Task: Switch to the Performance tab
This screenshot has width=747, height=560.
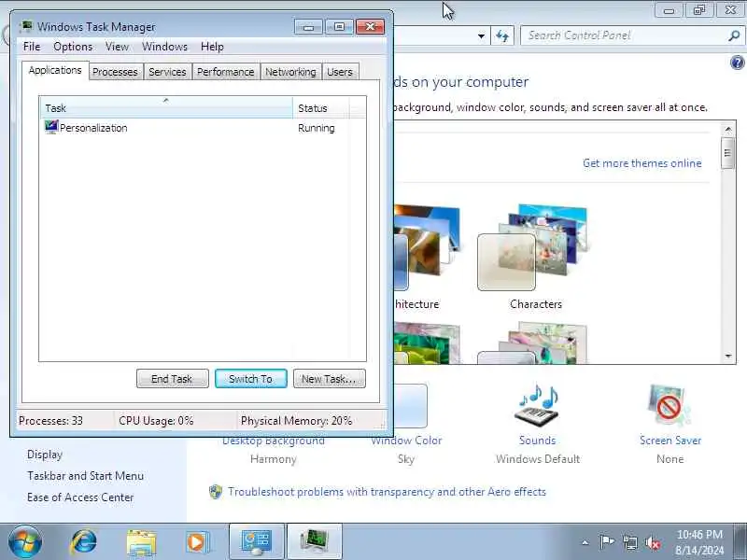Action: pos(225,72)
